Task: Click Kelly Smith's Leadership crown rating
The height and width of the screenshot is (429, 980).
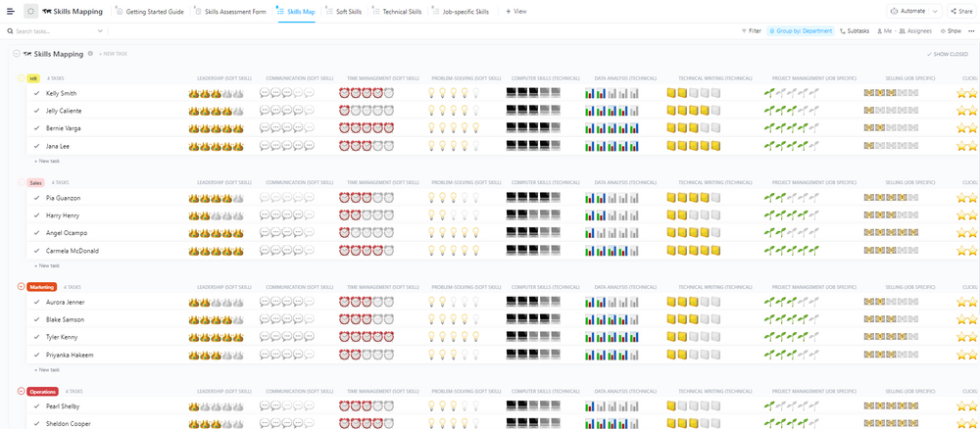Action: (x=215, y=93)
